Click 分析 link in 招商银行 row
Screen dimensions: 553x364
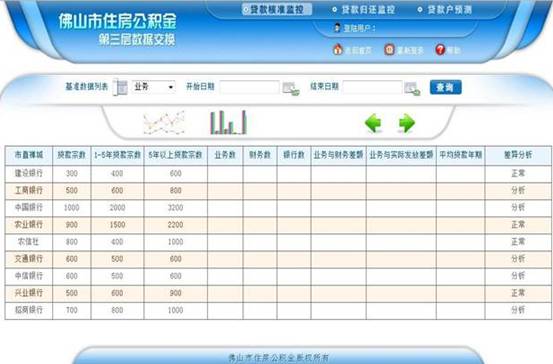click(x=518, y=310)
